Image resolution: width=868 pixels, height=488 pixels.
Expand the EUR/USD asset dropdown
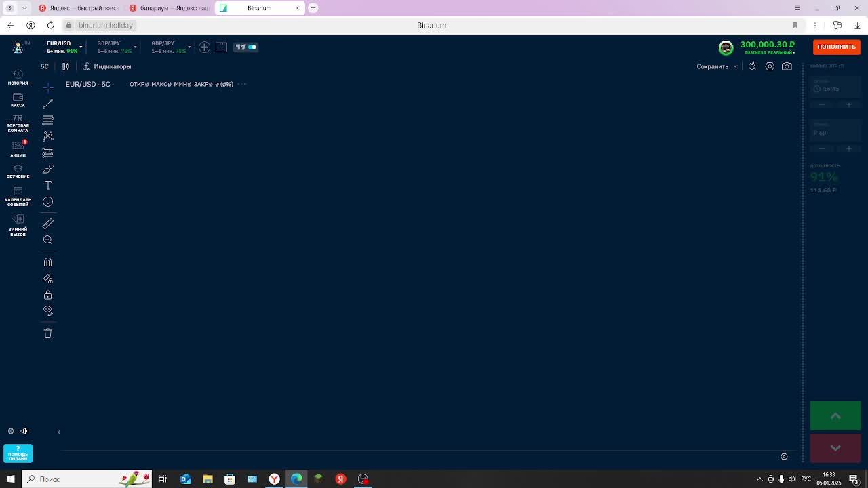pyautogui.click(x=81, y=47)
